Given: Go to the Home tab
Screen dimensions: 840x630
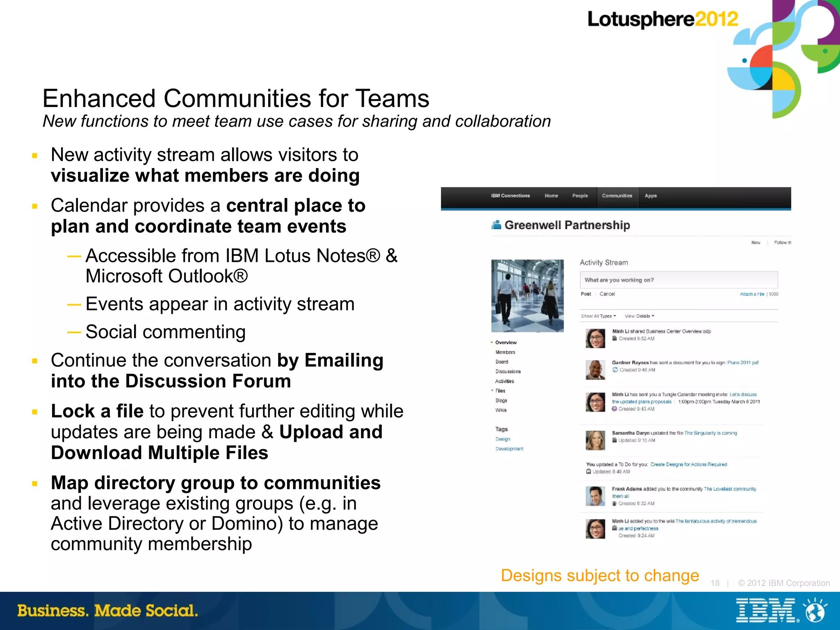Looking at the screenshot, I should (551, 196).
